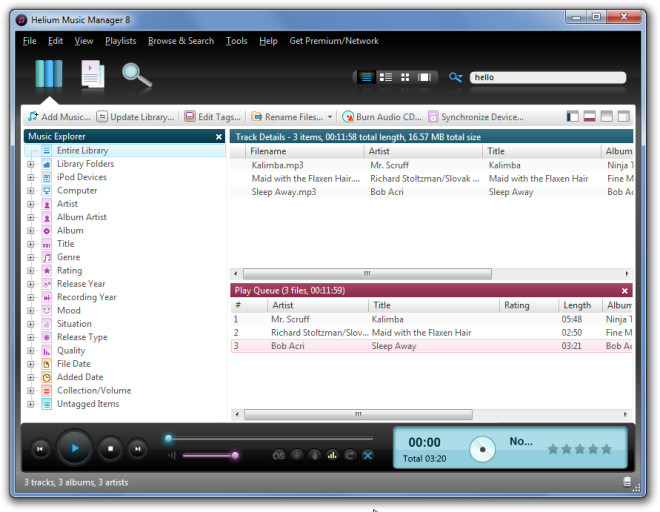660x512 pixels.
Task: Select the Release Type icon
Action: coord(47,338)
